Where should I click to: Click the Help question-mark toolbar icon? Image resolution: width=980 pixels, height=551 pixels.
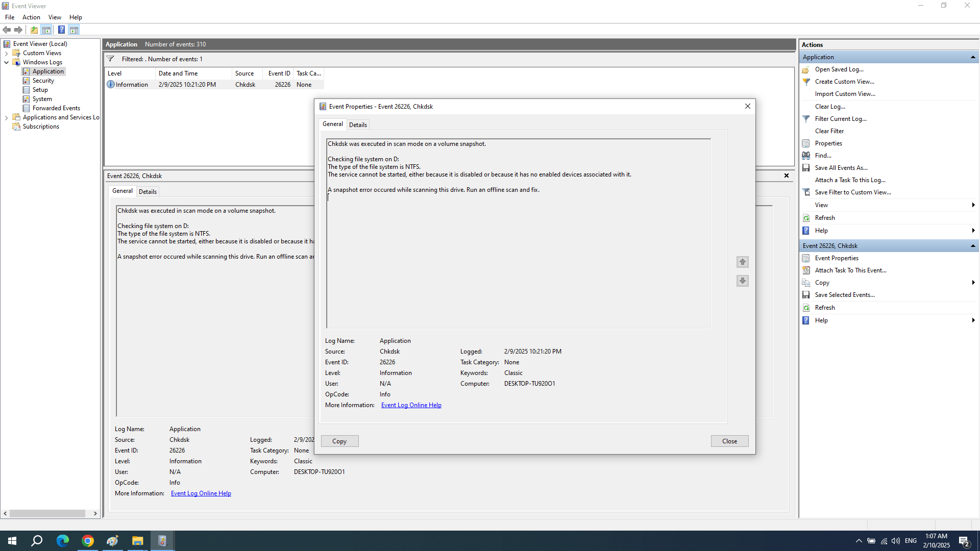[61, 30]
